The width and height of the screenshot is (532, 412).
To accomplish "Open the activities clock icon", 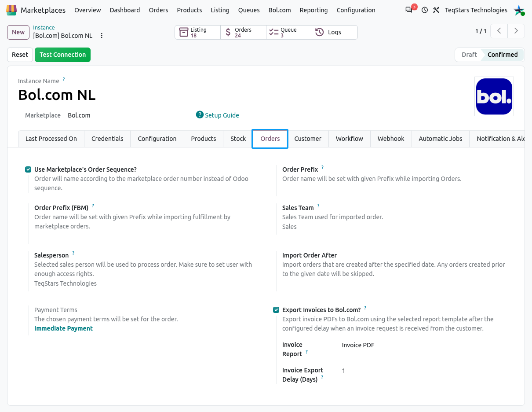I will (425, 10).
